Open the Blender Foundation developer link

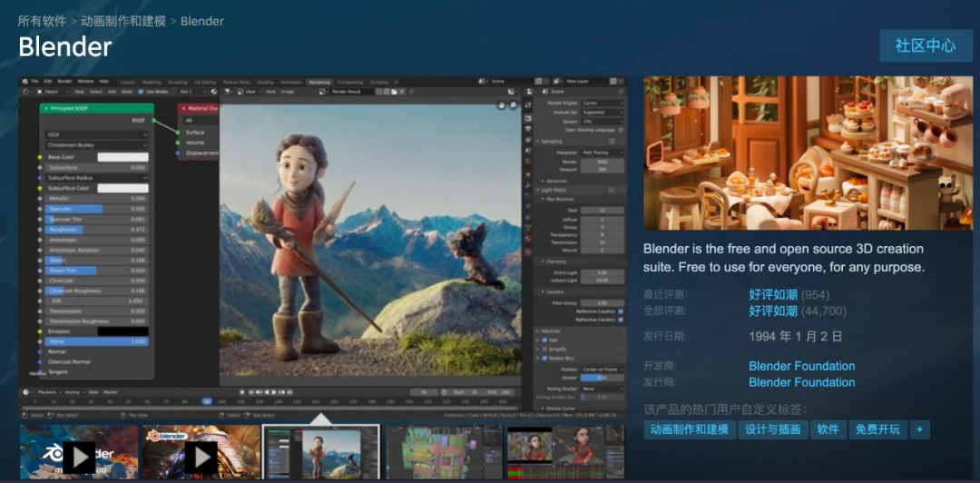coord(802,366)
